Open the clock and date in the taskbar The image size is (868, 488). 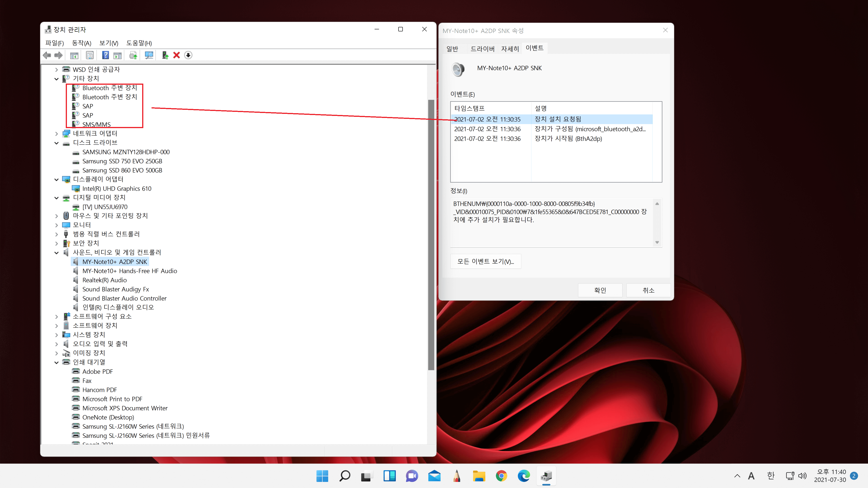830,476
